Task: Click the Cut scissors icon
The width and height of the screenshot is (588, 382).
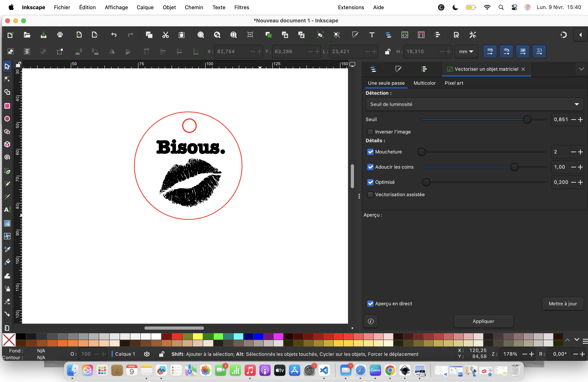Action: (165, 35)
